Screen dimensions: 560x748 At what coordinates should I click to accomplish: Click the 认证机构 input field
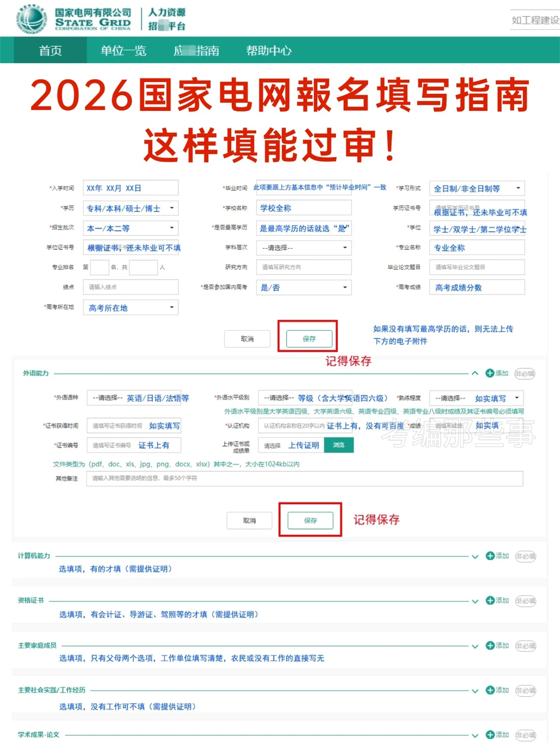tap(305, 426)
